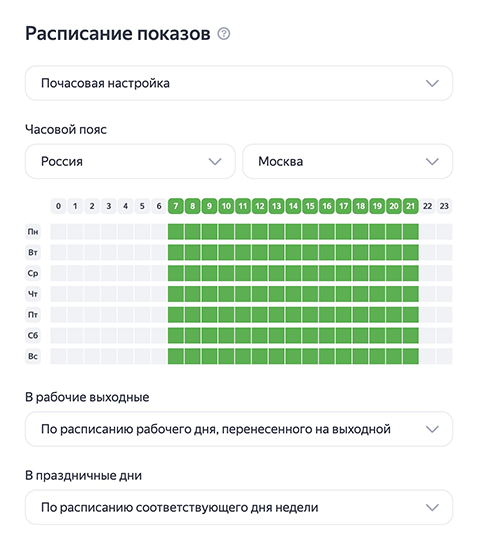Image resolution: width=477 pixels, height=552 pixels.
Task: Toggle the hour 12 column header
Action: (260, 206)
